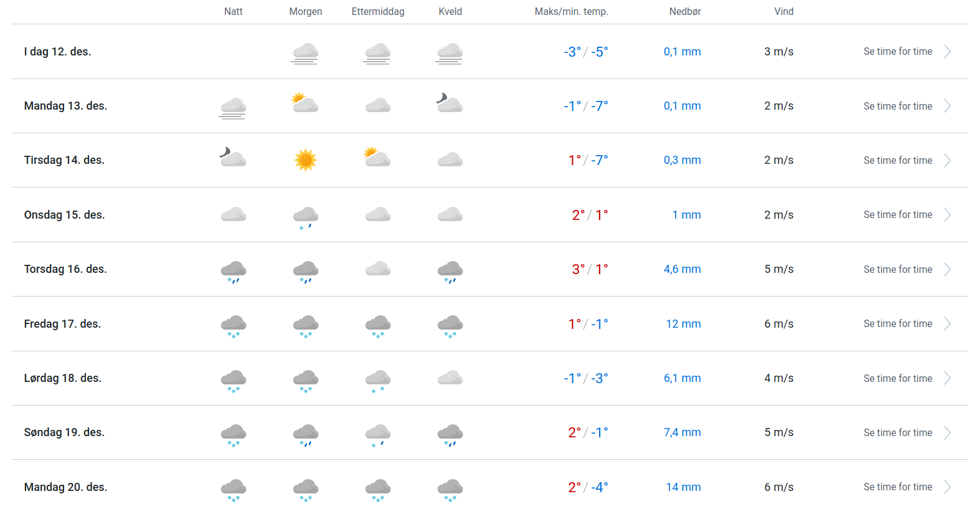Viewport: 980px width, 514px height.
Task: Click the sun-and-cloud icon for Mandag 13. Morgen
Action: [305, 103]
